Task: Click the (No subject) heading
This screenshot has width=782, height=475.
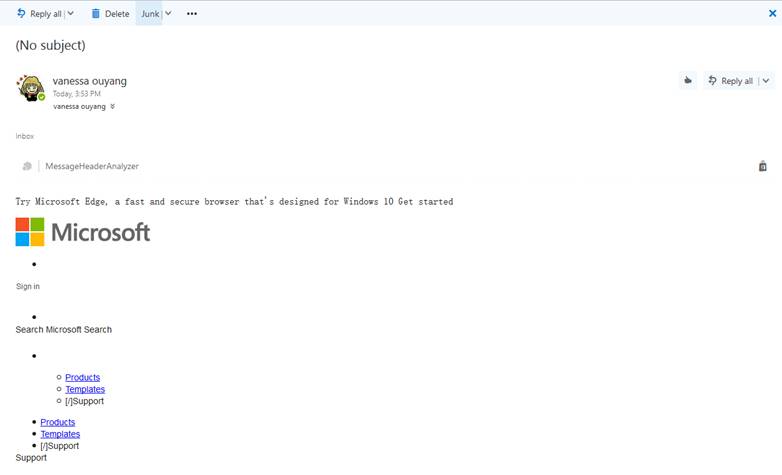Action: click(50, 45)
